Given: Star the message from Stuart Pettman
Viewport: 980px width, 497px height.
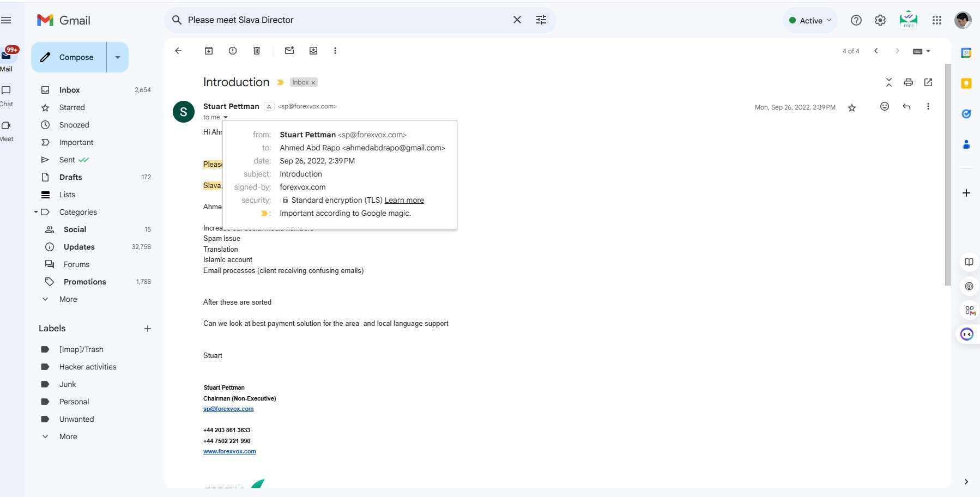Looking at the screenshot, I should coord(852,108).
